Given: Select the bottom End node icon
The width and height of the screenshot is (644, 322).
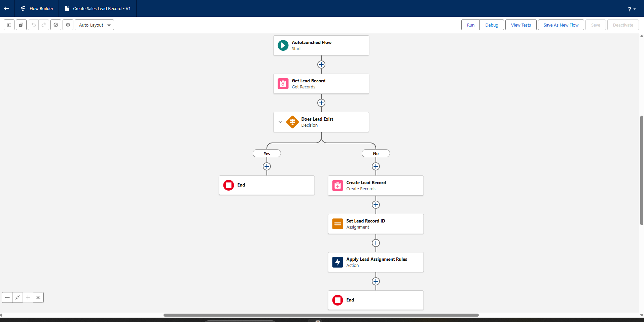Looking at the screenshot, I should [337, 300].
